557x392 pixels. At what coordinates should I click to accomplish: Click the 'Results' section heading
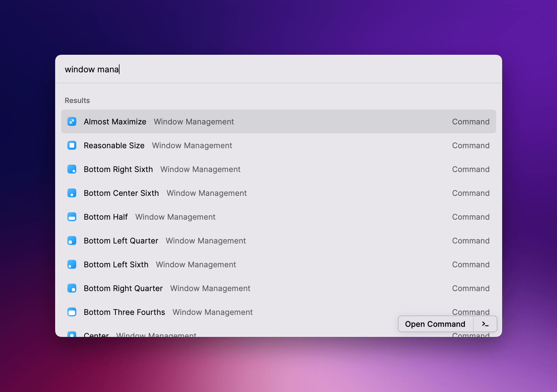(x=77, y=101)
